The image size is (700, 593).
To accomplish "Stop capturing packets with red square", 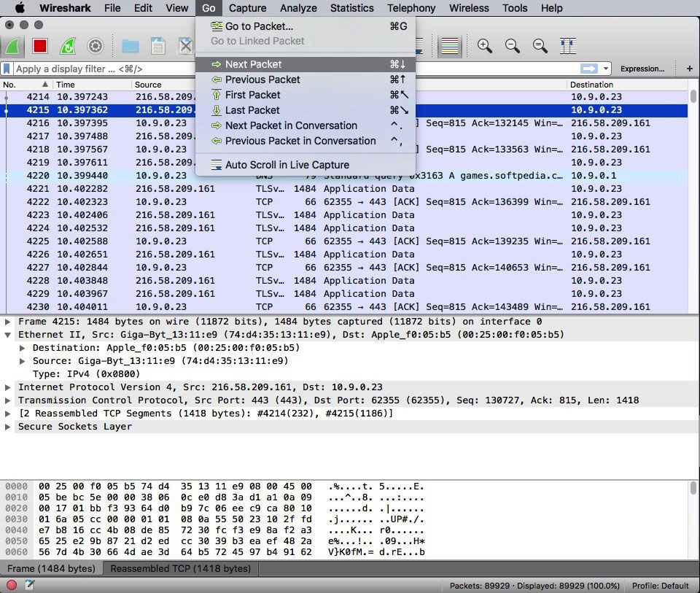I will click(39, 46).
